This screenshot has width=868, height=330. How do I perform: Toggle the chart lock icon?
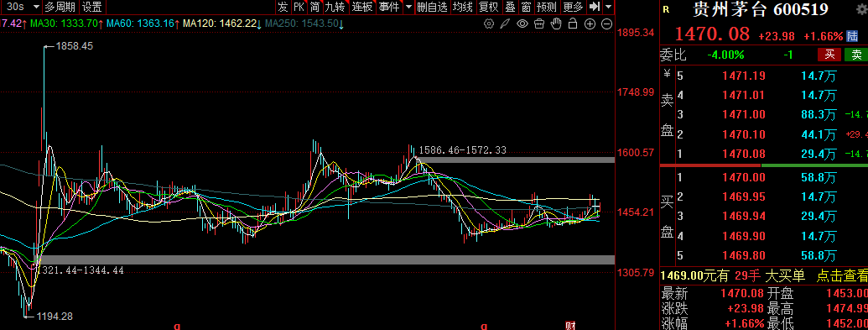pyautogui.click(x=573, y=24)
